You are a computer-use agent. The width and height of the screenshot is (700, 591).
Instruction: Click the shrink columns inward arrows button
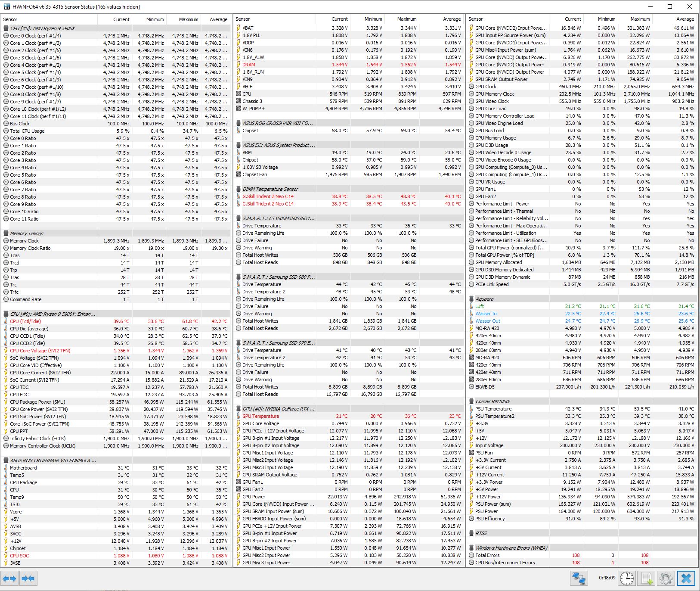pyautogui.click(x=28, y=578)
